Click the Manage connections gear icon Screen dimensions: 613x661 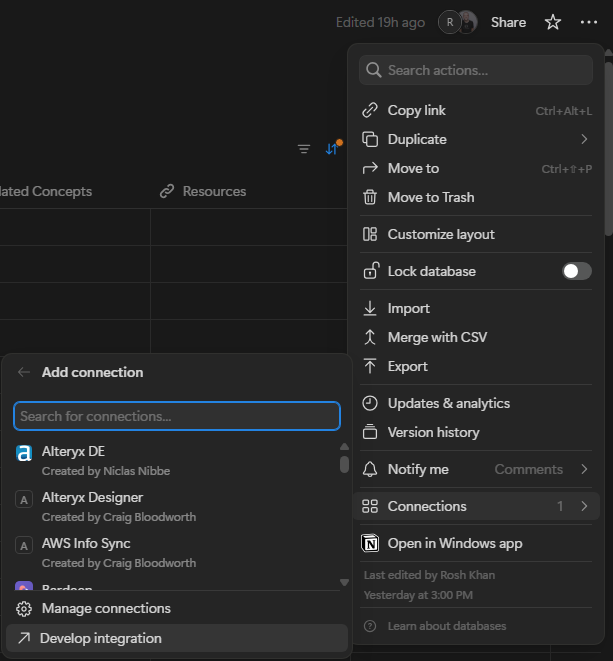(24, 609)
